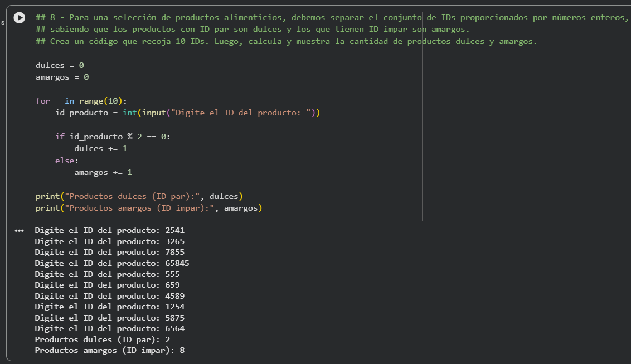Open the output options three-dot icon
The width and height of the screenshot is (631, 364).
pyautogui.click(x=20, y=230)
